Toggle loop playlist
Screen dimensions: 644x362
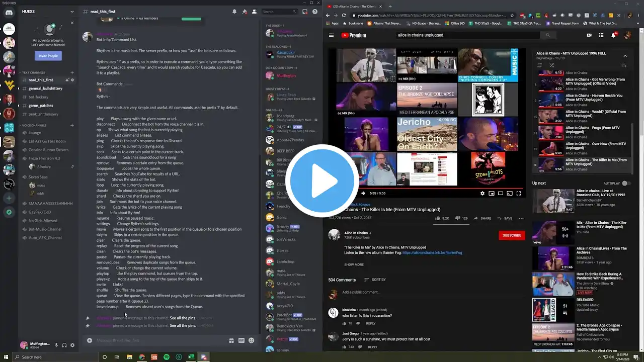(540, 65)
